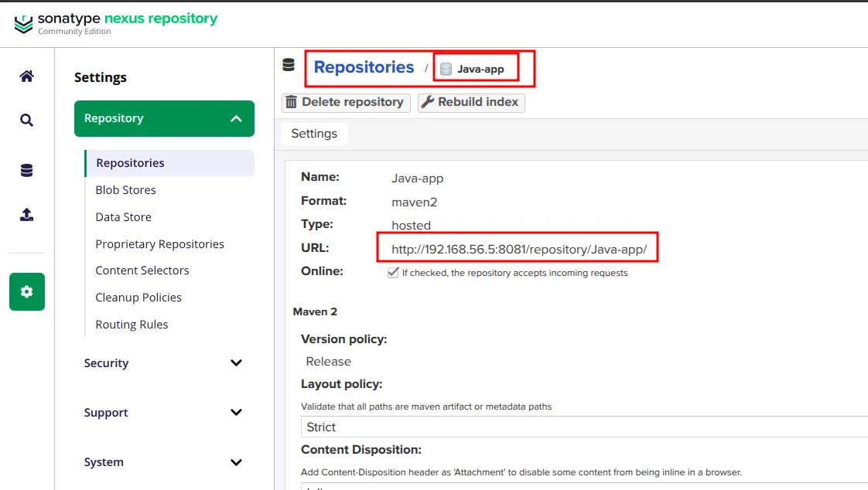Click the Rebuild index button label
This screenshot has height=490, width=868.
click(x=478, y=102)
